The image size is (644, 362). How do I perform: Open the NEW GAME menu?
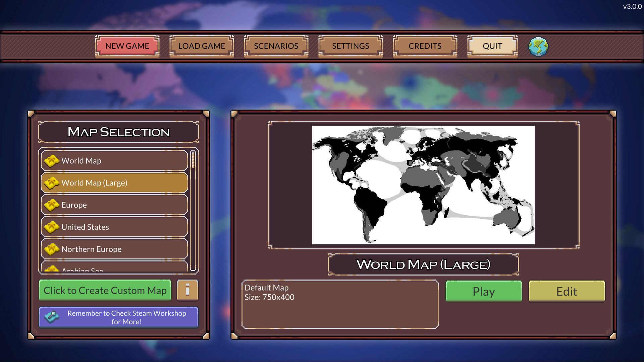coord(127,46)
